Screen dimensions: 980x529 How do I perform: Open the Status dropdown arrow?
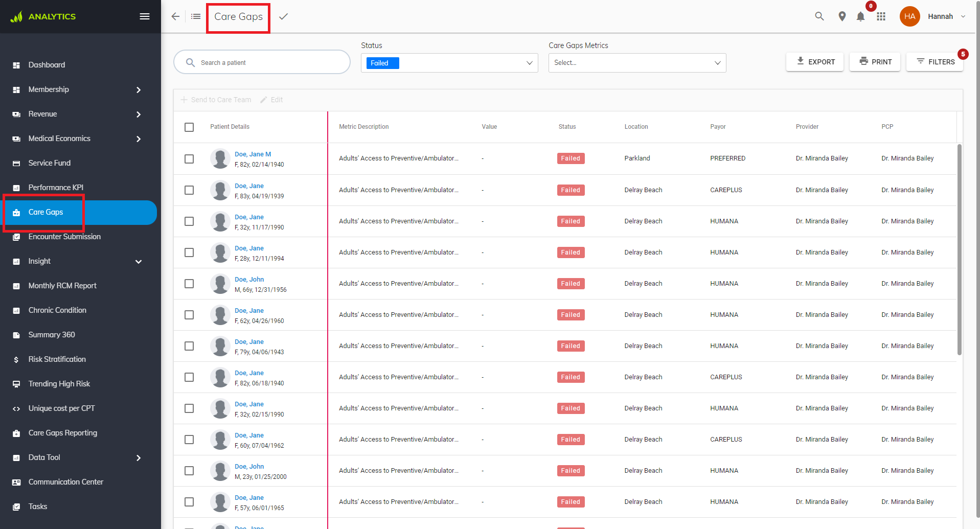click(x=529, y=63)
